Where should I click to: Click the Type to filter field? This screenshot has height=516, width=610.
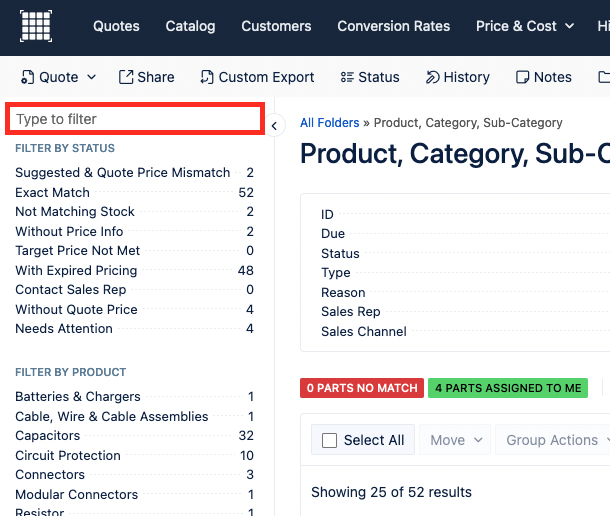point(135,119)
